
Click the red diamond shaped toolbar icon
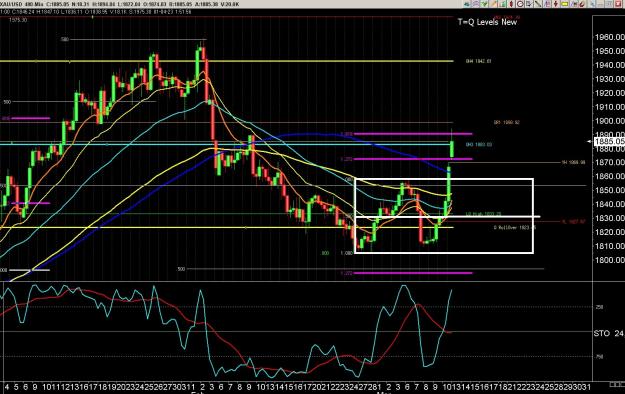[x=511, y=4]
